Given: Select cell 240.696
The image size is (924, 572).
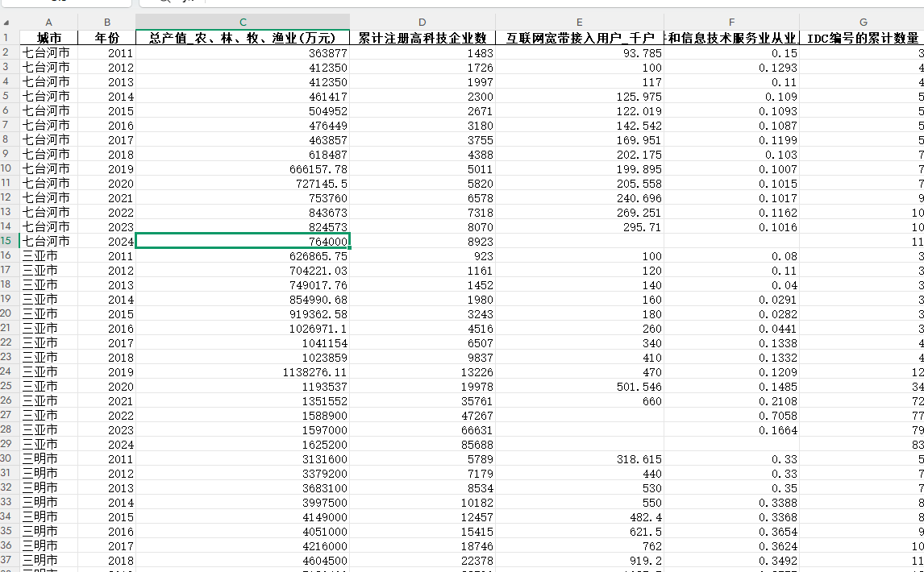Looking at the screenshot, I should tap(579, 198).
